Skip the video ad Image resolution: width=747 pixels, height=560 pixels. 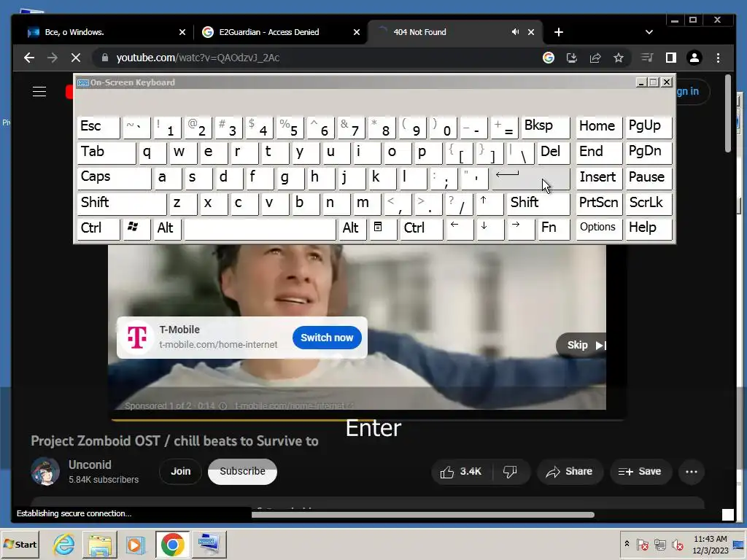(x=582, y=345)
